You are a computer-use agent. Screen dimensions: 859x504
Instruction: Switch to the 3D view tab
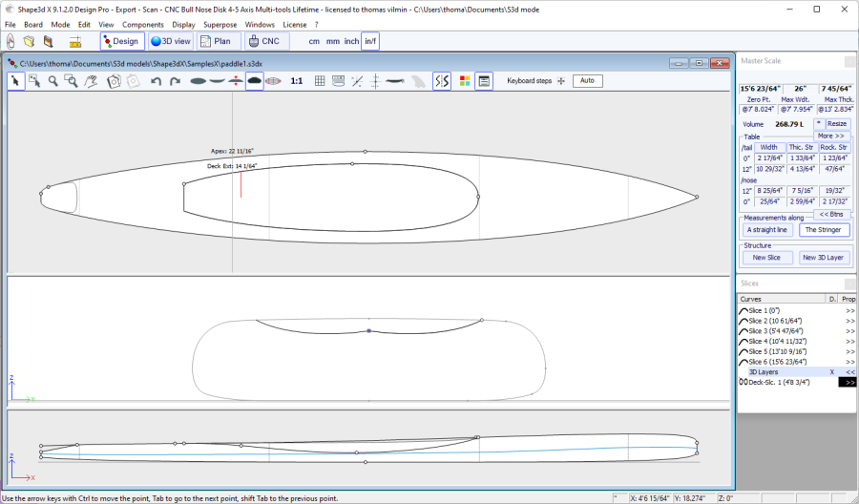(171, 41)
